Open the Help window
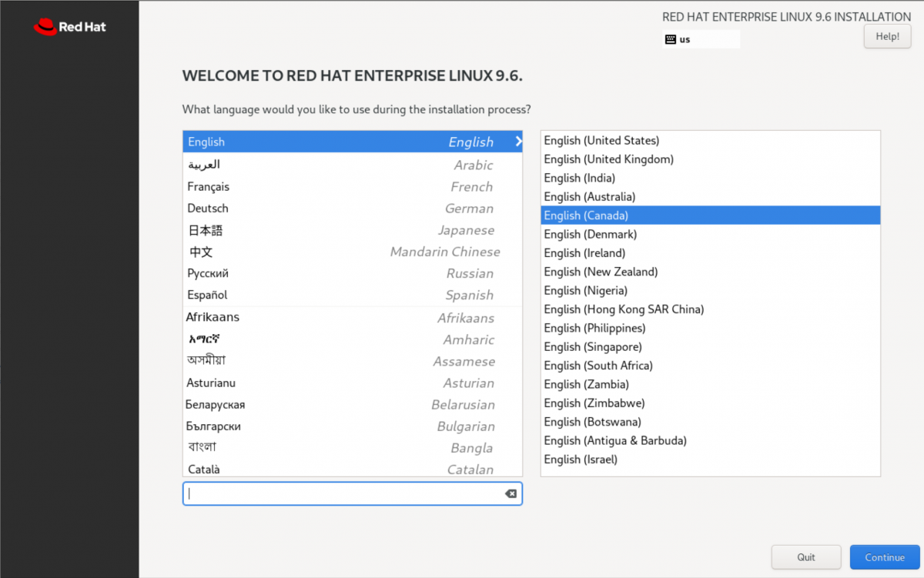Screen dimensions: 924x578 coord(887,36)
